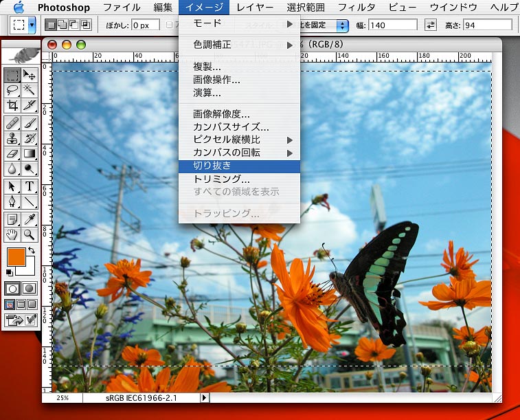Select the Lasso tool
520x420 pixels.
12,90
